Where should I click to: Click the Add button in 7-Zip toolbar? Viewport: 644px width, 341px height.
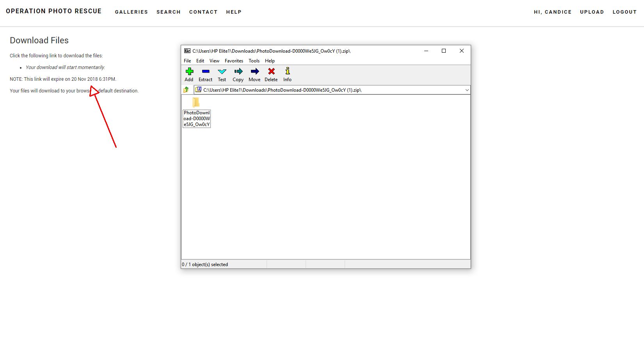point(189,74)
